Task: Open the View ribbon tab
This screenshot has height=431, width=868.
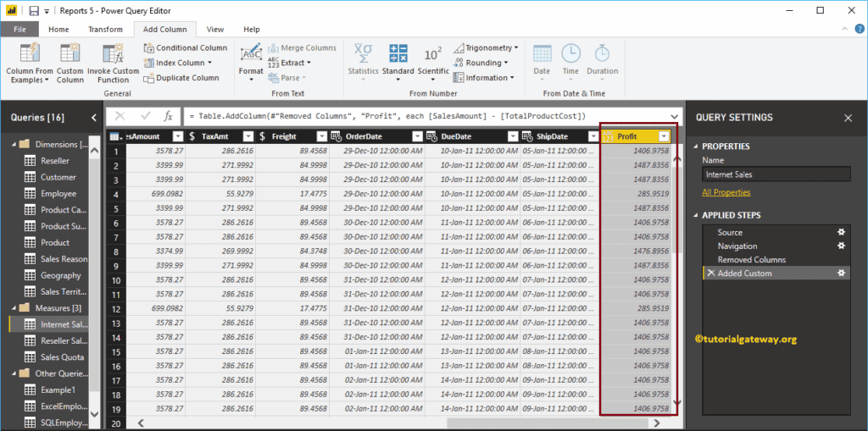Action: pos(215,29)
